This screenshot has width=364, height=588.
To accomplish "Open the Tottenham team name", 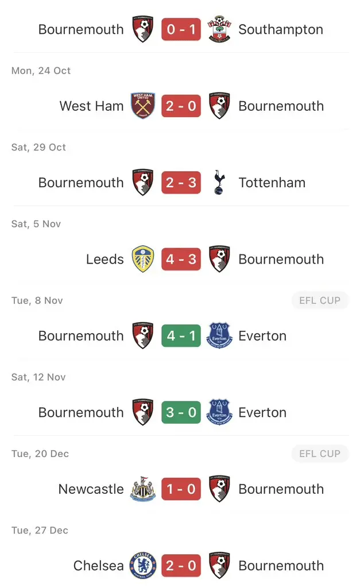I will point(272,183).
